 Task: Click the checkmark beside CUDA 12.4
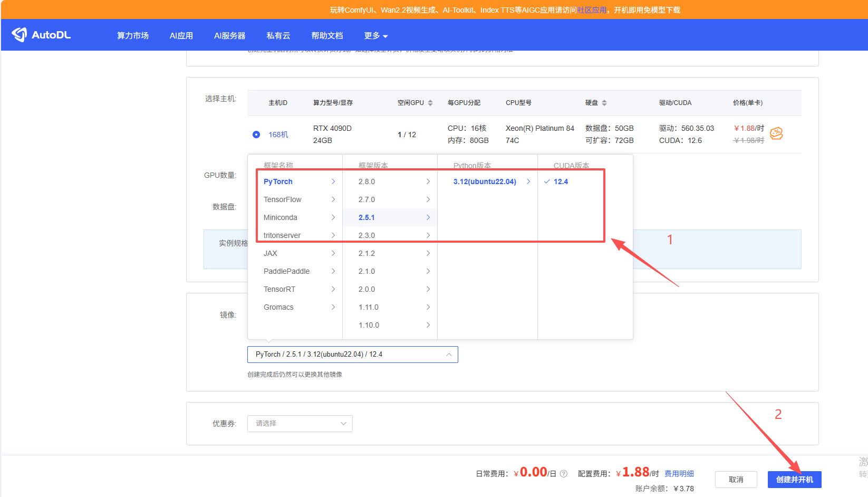[x=547, y=181]
